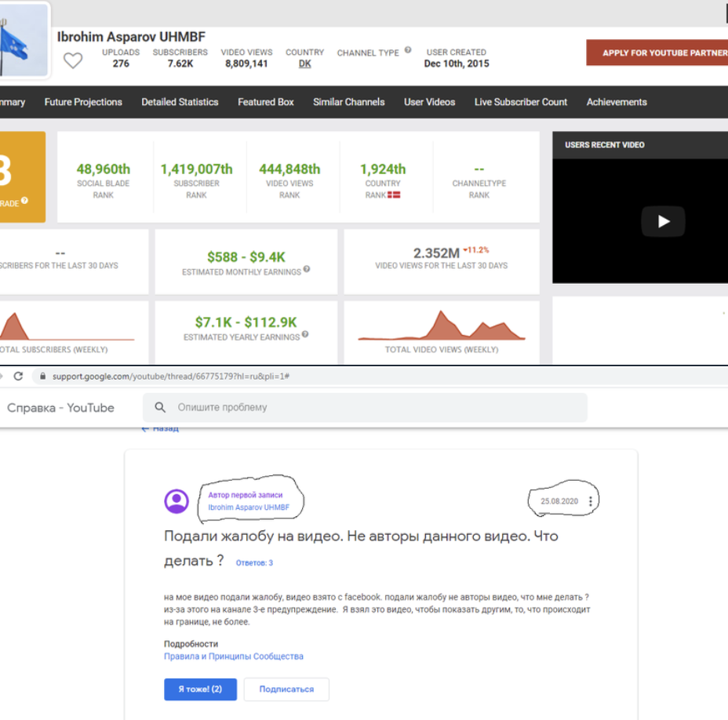This screenshot has width=728, height=720.
Task: Open the three-dot menu on the post
Action: coord(591,501)
